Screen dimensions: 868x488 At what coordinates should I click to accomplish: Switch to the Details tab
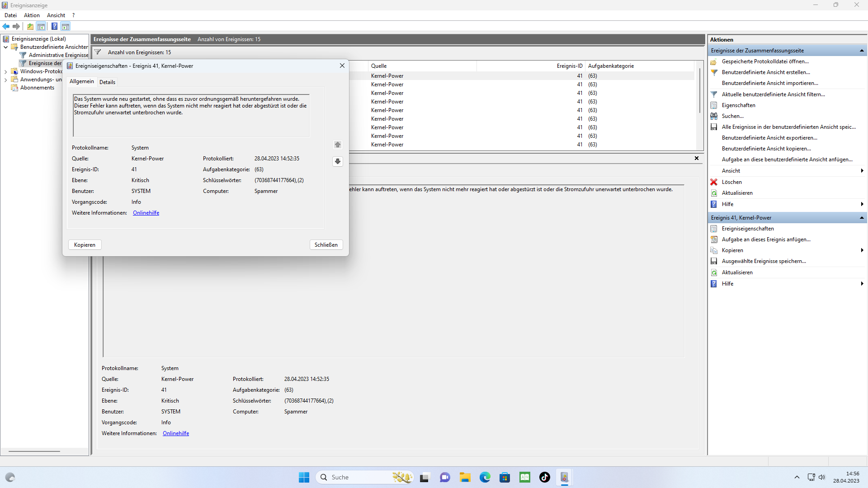coord(107,82)
